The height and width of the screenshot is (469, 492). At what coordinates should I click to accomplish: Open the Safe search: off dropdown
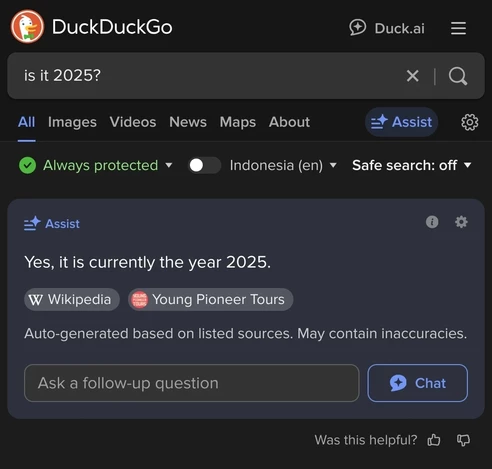(x=412, y=165)
